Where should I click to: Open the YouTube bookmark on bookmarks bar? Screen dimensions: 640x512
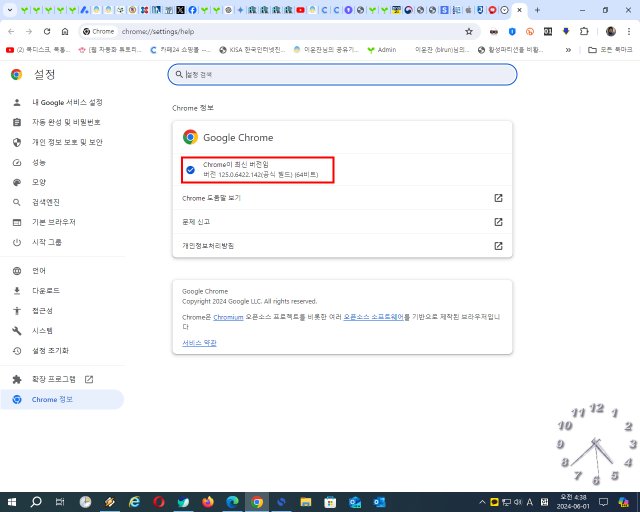[x=38, y=50]
